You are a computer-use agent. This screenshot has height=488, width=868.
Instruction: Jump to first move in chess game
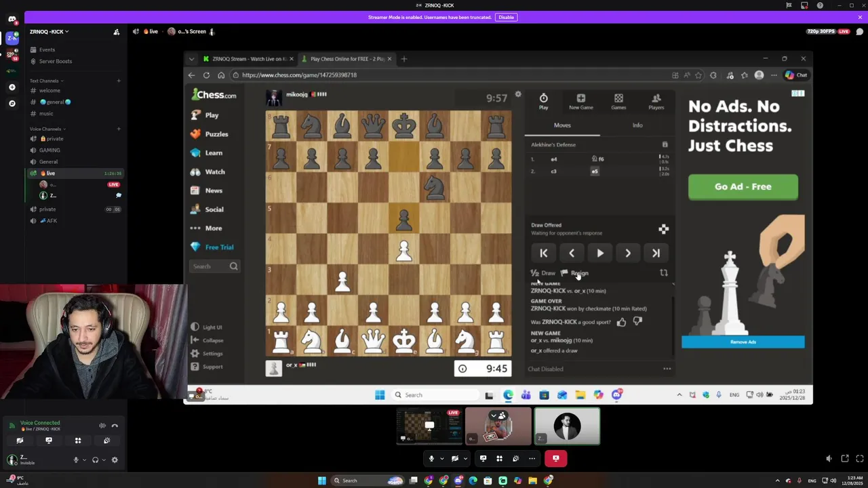pos(544,253)
